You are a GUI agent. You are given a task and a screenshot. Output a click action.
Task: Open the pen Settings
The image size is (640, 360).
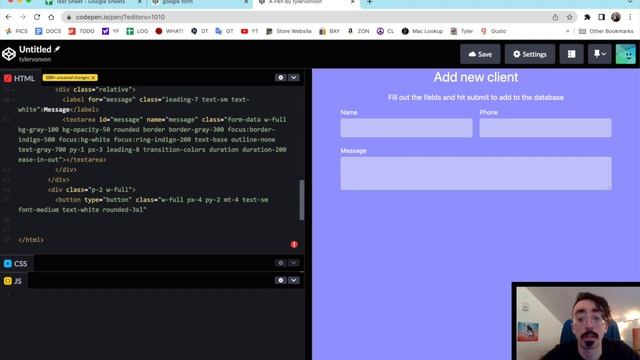(x=529, y=54)
